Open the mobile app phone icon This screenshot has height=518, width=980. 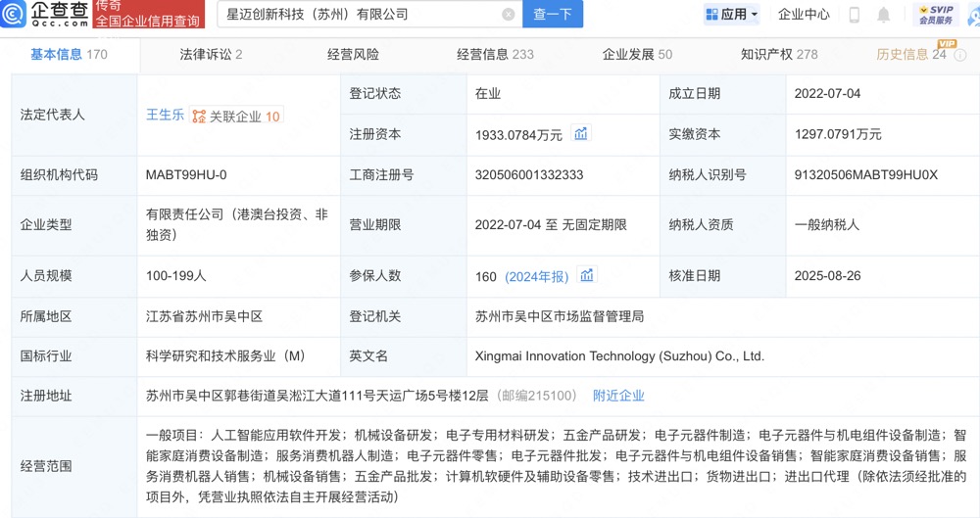point(854,15)
